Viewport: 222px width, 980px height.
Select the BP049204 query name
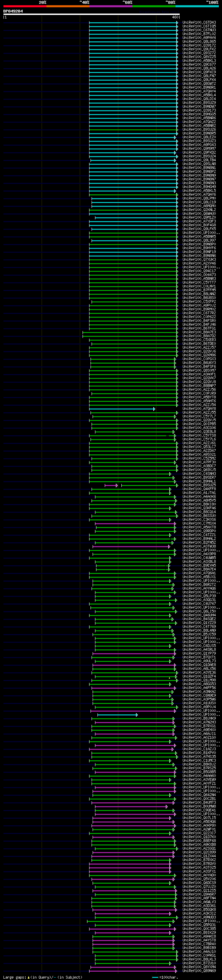(x=13, y=11)
